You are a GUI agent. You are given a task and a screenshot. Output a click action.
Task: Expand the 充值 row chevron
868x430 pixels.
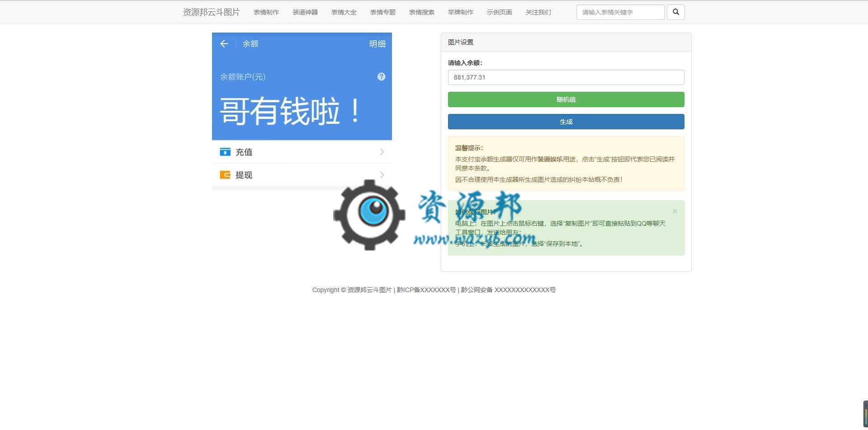382,152
